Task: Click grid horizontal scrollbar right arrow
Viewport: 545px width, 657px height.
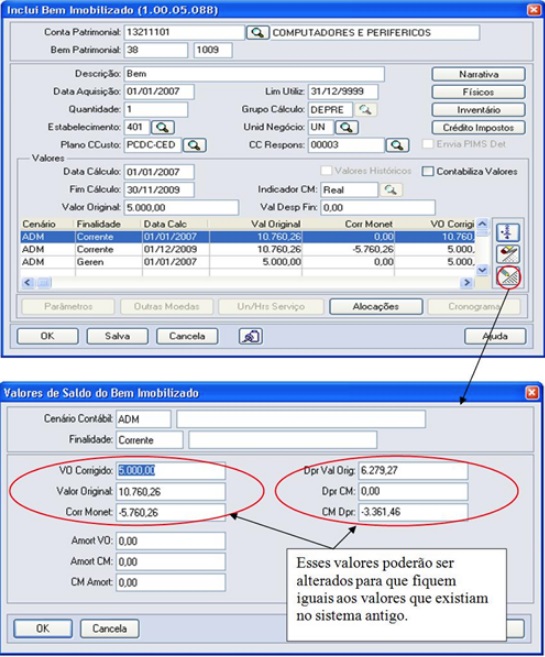Action: pyautogui.click(x=466, y=282)
